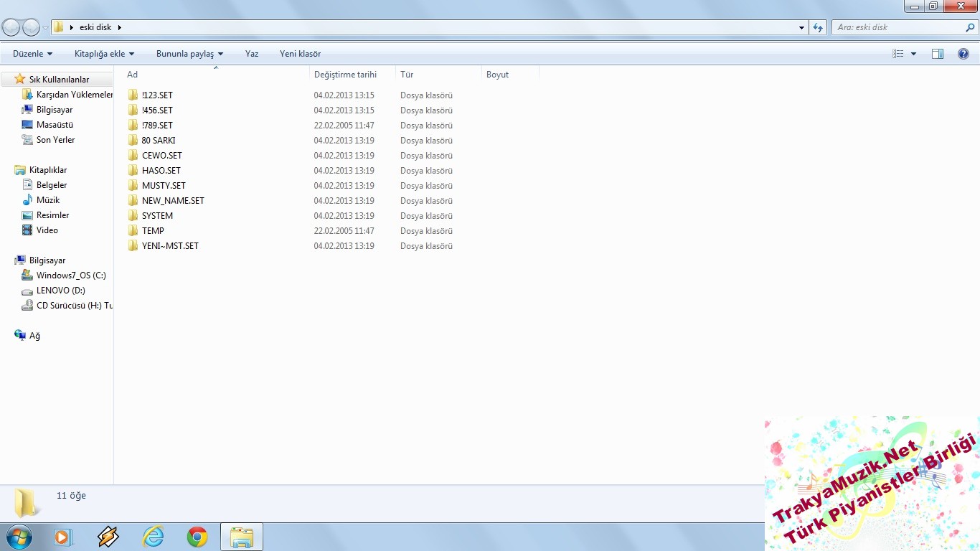This screenshot has width=980, height=551.
Task: Select Windows7_OS (C:) drive in sidebar
Action: point(71,275)
